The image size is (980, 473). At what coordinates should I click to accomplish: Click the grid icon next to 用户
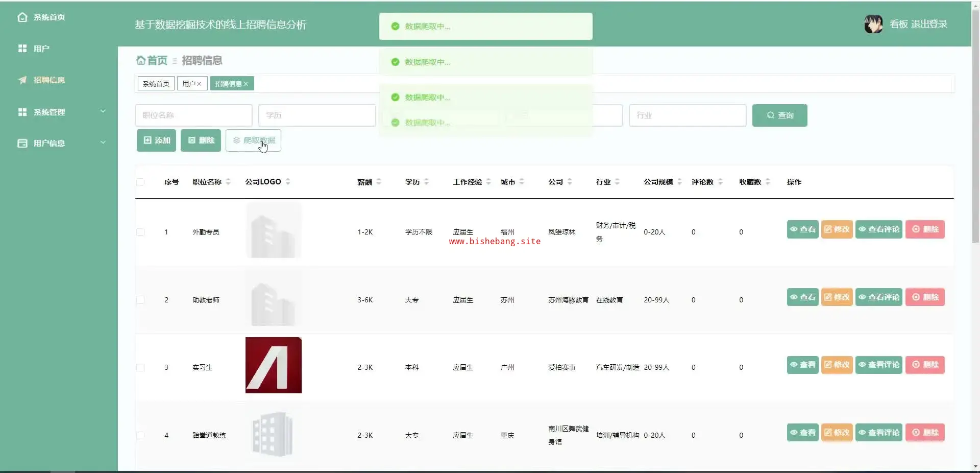(22, 49)
